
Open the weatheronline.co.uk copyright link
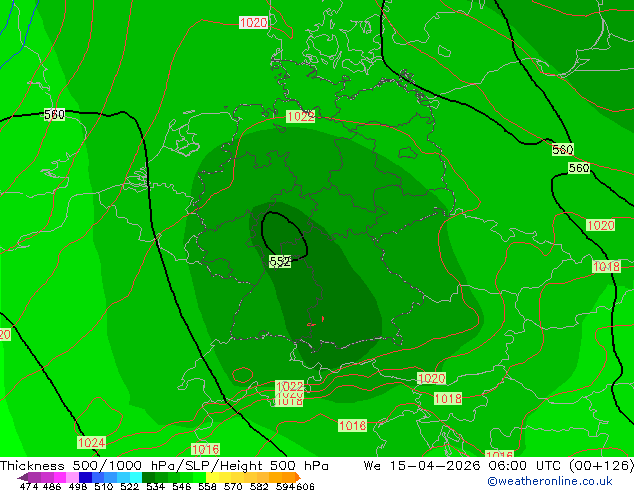pos(549,481)
